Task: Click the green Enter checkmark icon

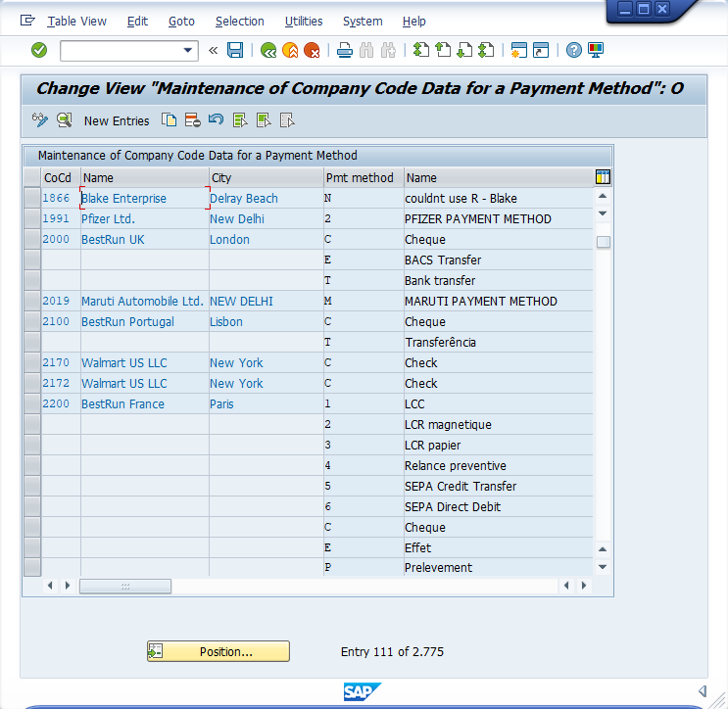Action: 39,50
